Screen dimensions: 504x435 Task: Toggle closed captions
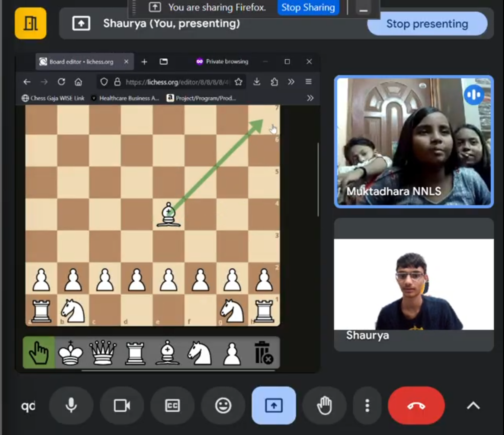172,405
